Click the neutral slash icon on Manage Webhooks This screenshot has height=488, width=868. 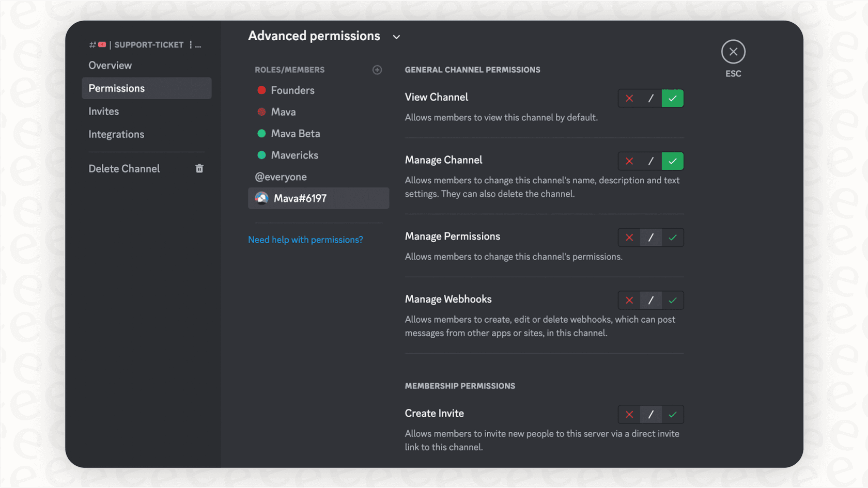tap(650, 300)
